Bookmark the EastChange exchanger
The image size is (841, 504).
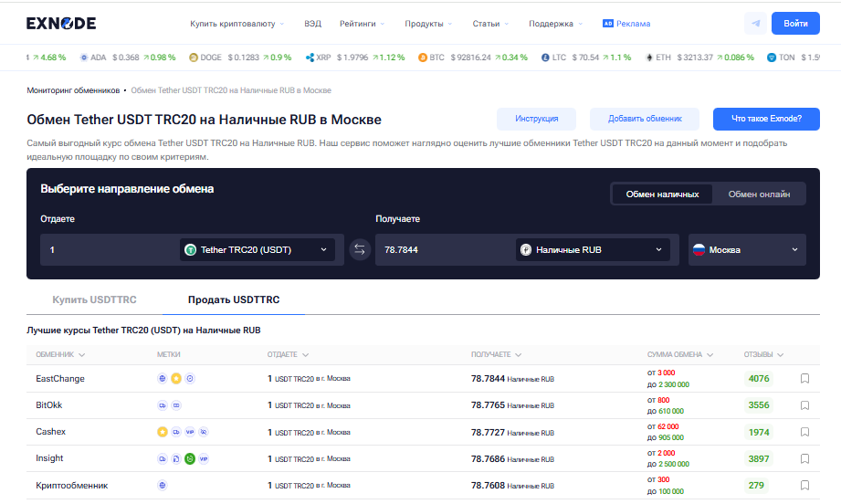pyautogui.click(x=804, y=379)
